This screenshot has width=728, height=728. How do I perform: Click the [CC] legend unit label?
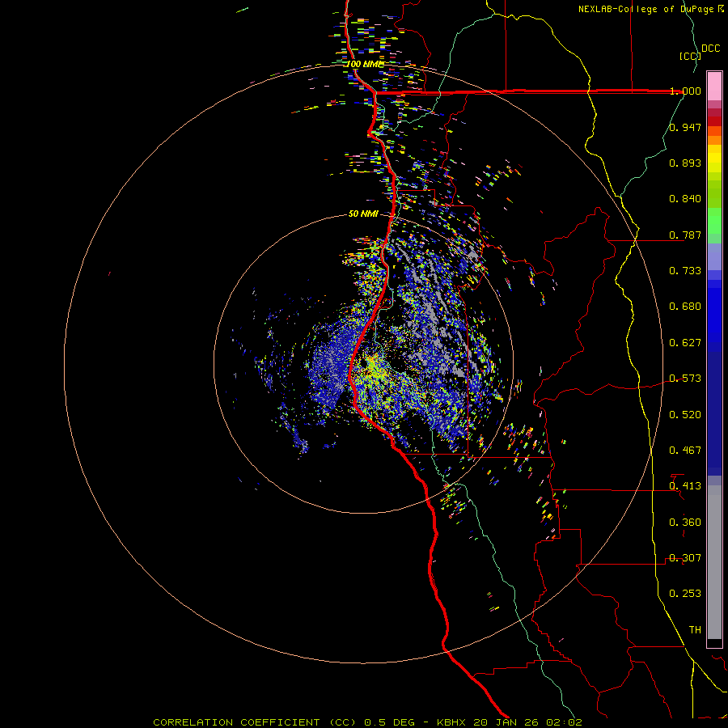pos(690,56)
